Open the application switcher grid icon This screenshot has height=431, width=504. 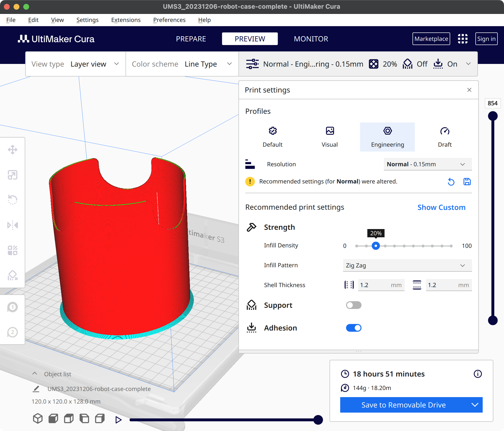(462, 39)
